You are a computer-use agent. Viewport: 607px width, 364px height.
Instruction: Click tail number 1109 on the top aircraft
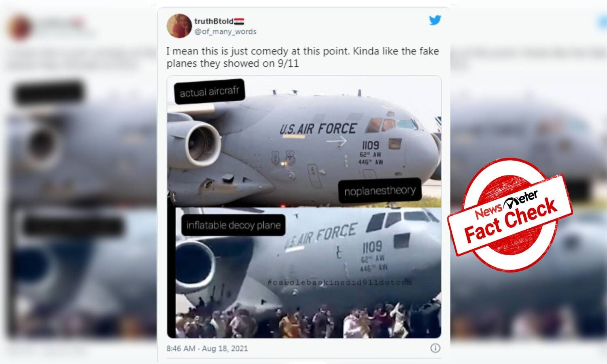pyautogui.click(x=371, y=145)
